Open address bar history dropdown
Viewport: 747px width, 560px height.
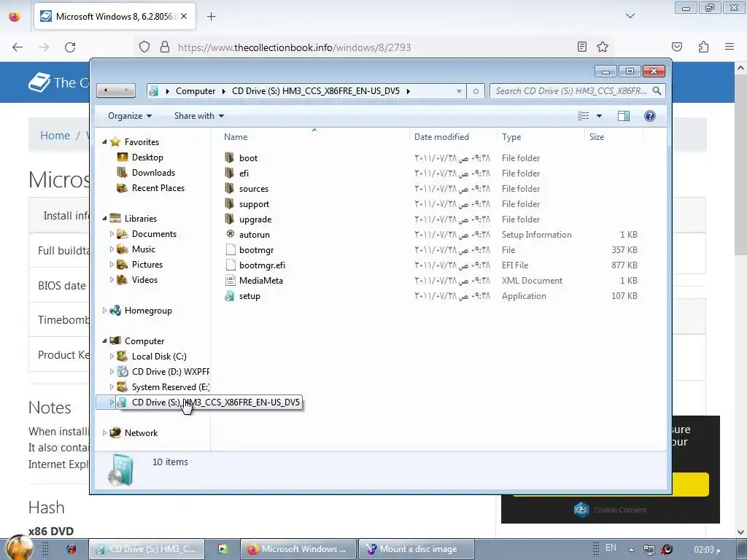459,91
